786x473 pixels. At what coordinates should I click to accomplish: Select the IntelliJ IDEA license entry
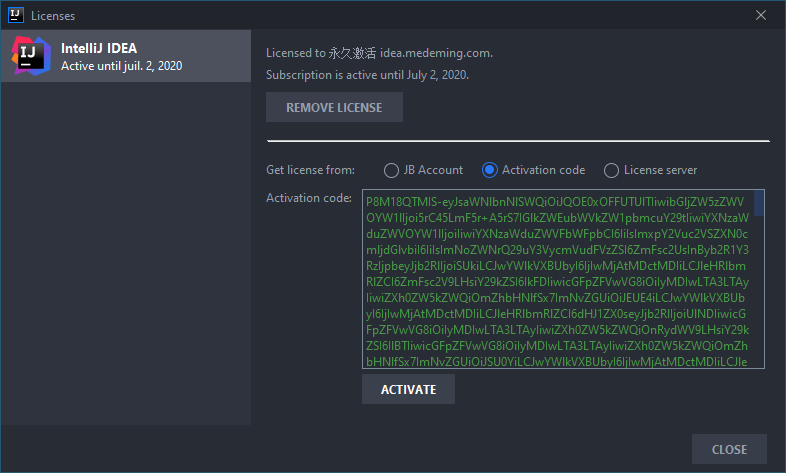pyautogui.click(x=126, y=56)
